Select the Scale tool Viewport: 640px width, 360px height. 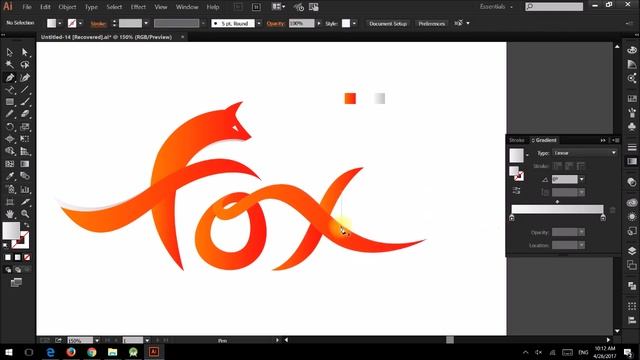pyautogui.click(x=25, y=127)
